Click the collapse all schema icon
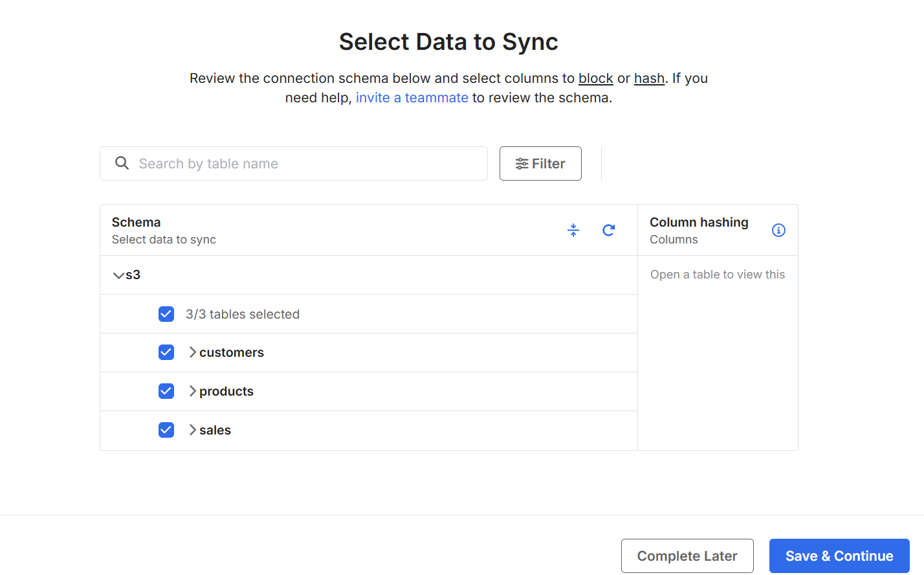924x575 pixels. (x=573, y=230)
